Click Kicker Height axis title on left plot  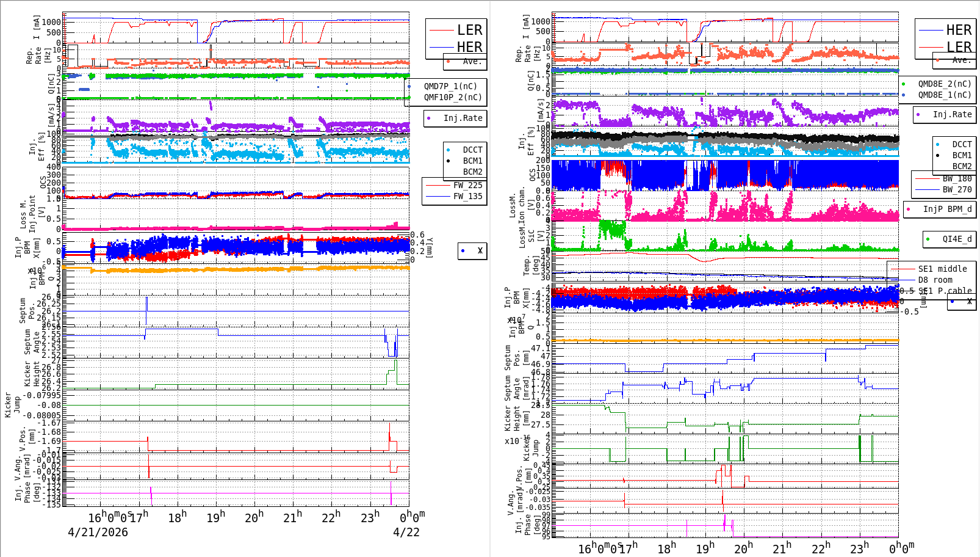click(32, 374)
